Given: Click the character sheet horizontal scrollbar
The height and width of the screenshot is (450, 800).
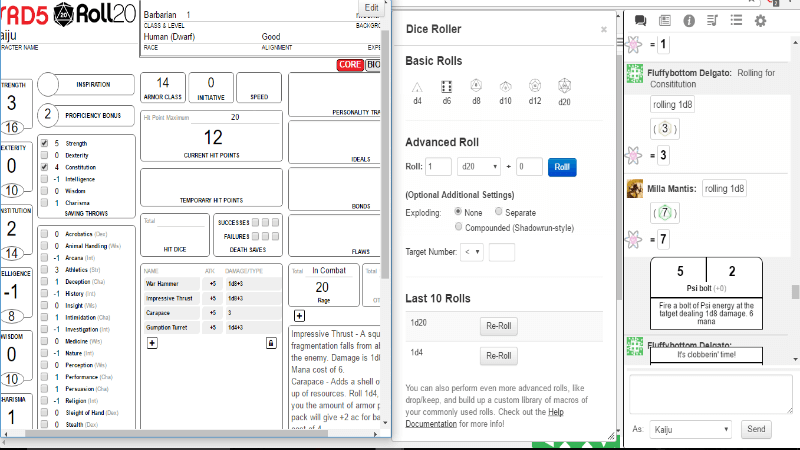Looking at the screenshot, I should tap(176, 434).
